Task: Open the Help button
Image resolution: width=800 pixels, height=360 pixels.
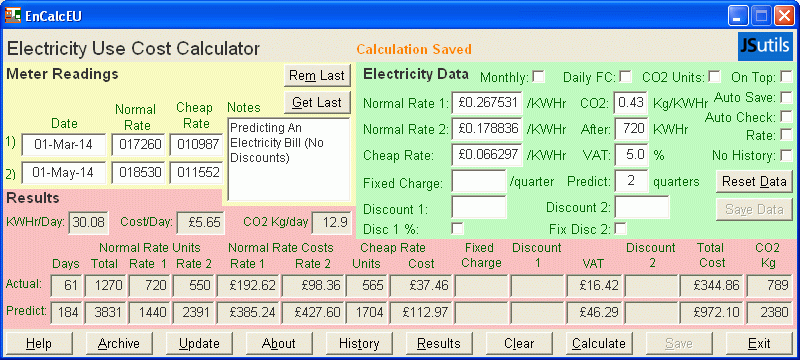Action: (39, 343)
